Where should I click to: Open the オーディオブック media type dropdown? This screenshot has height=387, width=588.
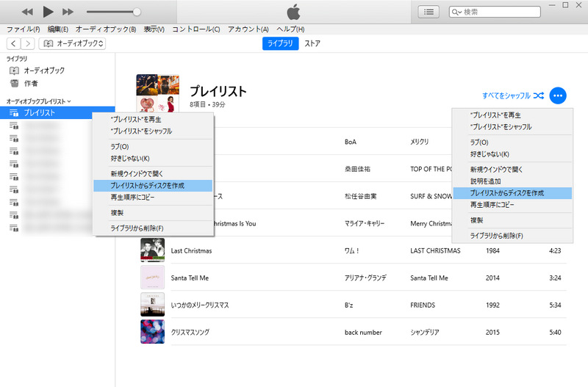72,43
